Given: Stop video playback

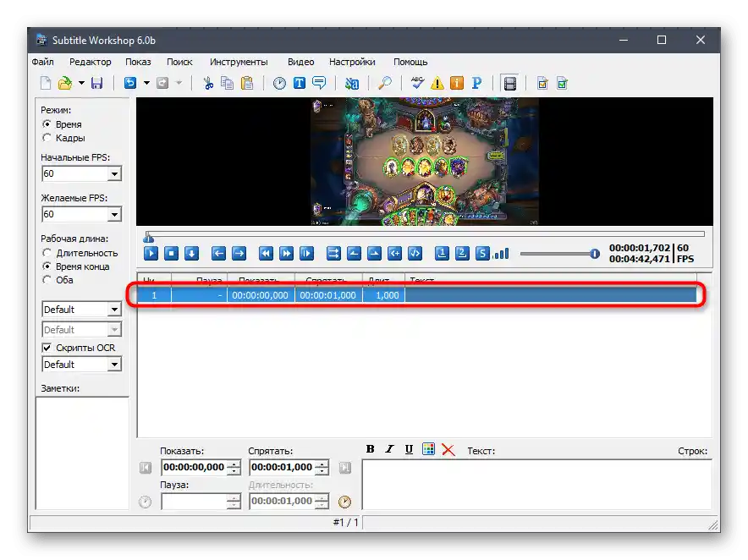Looking at the screenshot, I should (171, 253).
